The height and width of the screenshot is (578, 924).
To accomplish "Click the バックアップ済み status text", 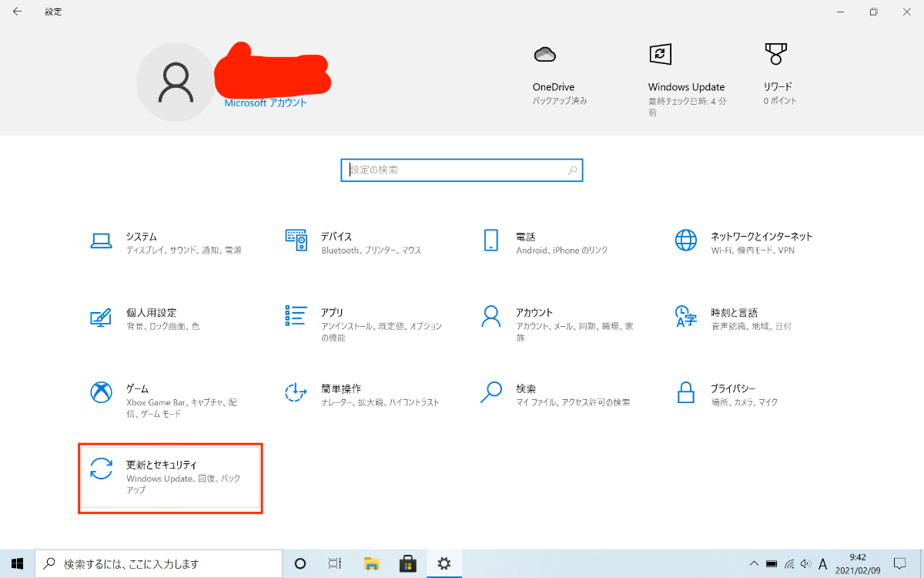I will [x=560, y=101].
